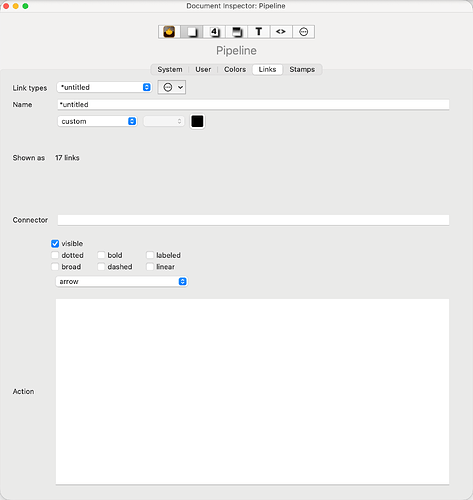The height and width of the screenshot is (500, 473).
Task: Switch to the Appearance inspector gradient icon
Action: click(x=236, y=32)
